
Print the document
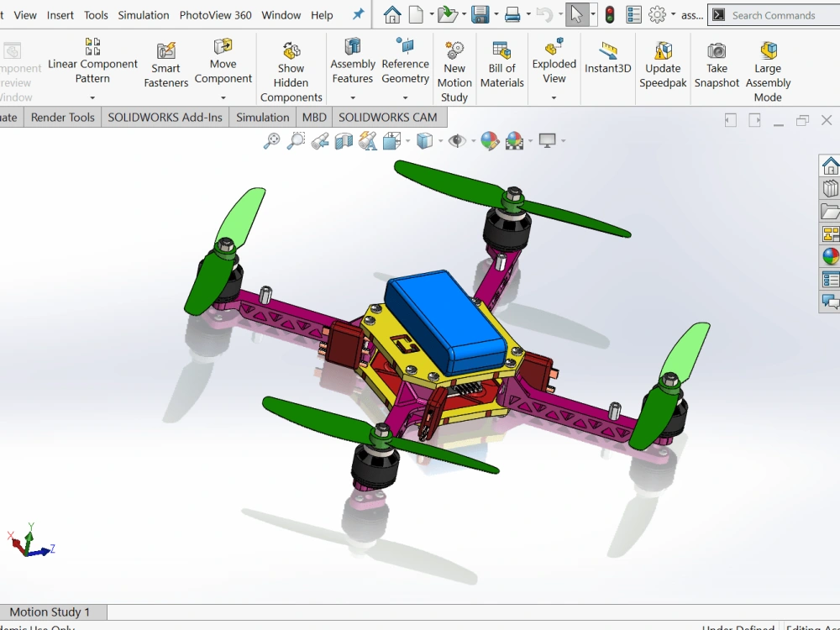click(x=512, y=14)
